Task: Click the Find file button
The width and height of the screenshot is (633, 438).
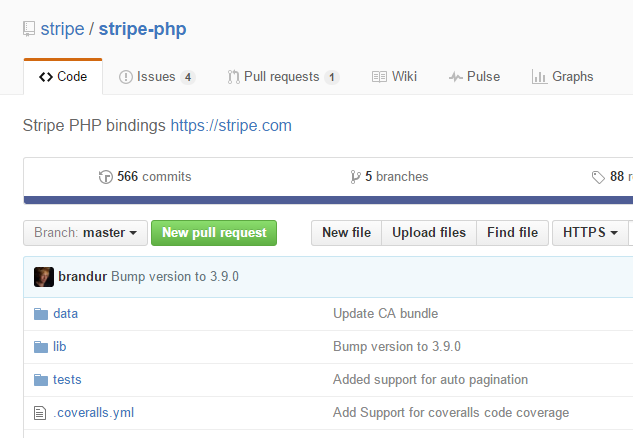Action: 512,233
